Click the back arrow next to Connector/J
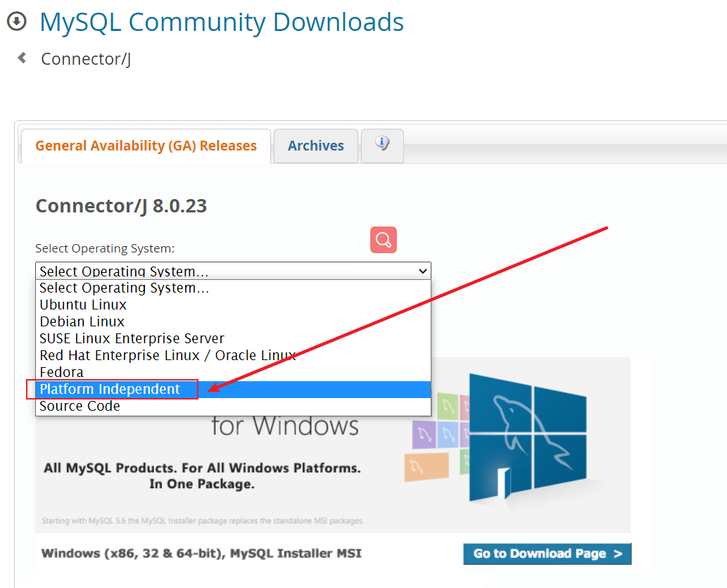Image resolution: width=727 pixels, height=588 pixels. pyautogui.click(x=22, y=58)
